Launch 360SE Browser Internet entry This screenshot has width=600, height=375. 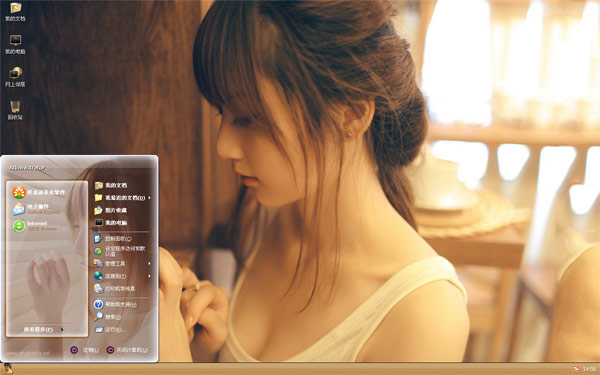pos(35,226)
